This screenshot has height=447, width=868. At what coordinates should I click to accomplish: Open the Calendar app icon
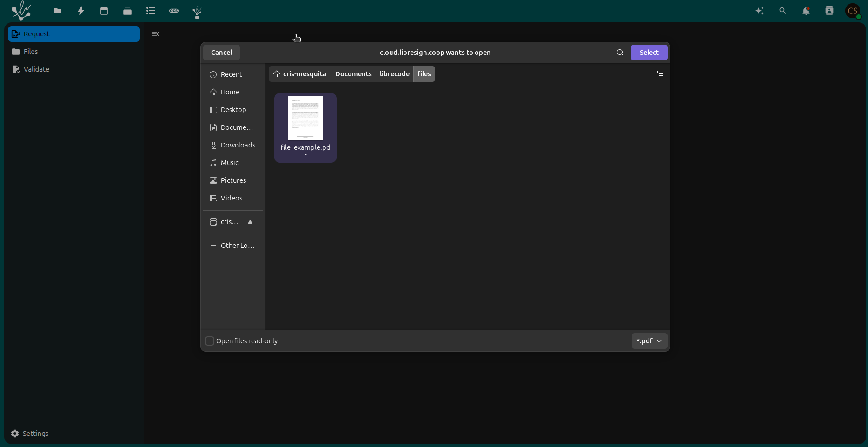click(x=104, y=11)
